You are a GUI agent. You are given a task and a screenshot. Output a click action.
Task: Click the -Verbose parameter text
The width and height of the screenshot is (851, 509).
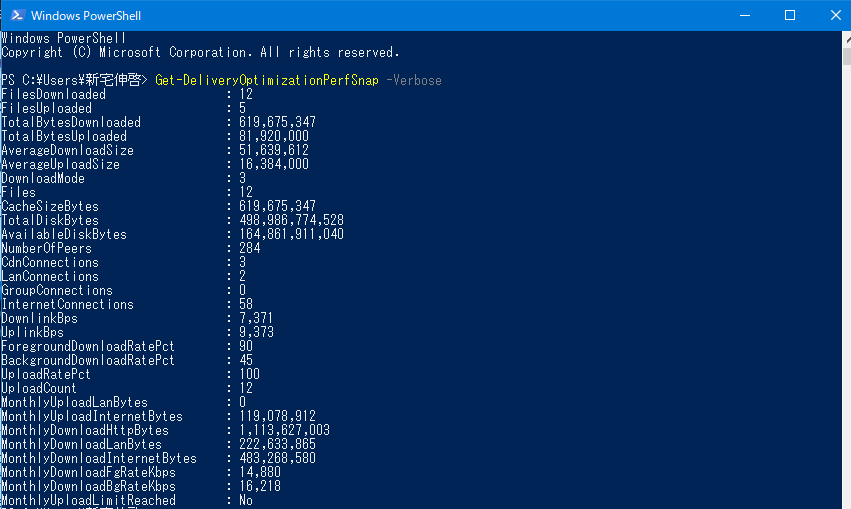pos(414,80)
